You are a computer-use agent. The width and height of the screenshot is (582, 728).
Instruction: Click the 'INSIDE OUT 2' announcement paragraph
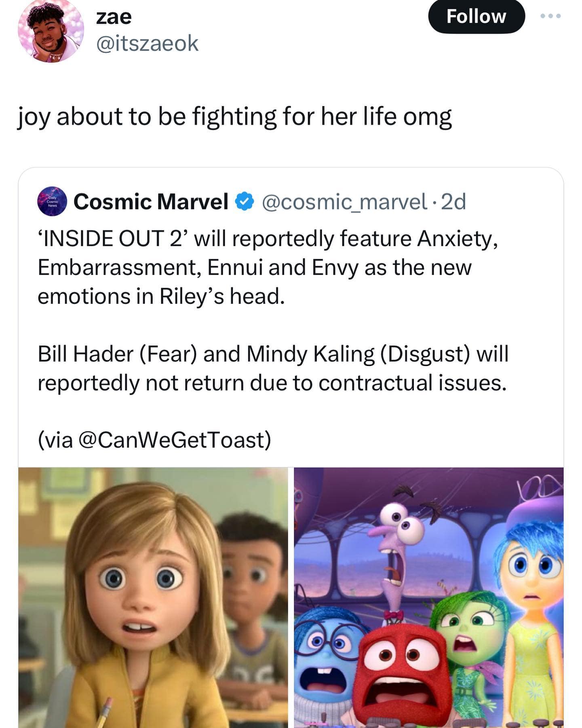click(267, 267)
